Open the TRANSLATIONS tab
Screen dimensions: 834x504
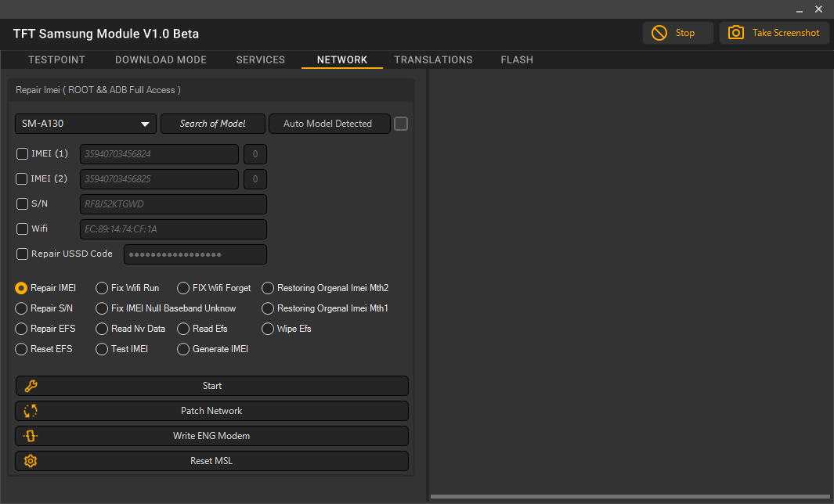tap(433, 59)
